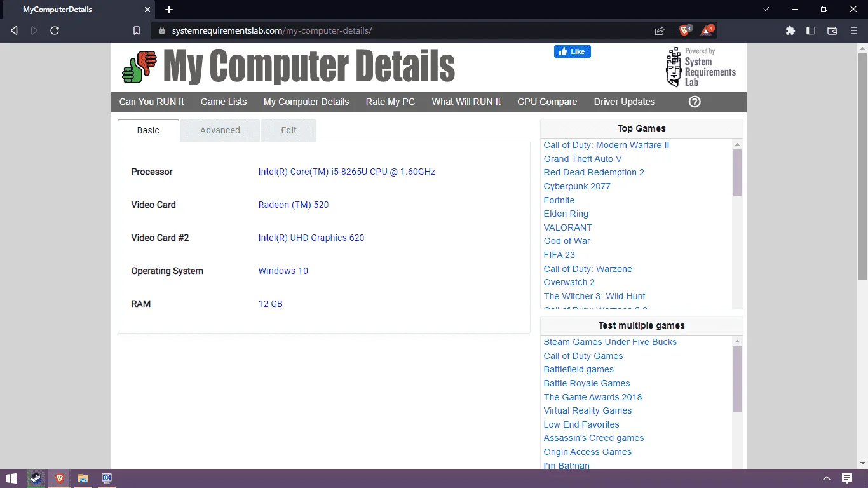Open a new tab with the plus icon
Viewport: 868px width, 488px height.
click(x=169, y=10)
